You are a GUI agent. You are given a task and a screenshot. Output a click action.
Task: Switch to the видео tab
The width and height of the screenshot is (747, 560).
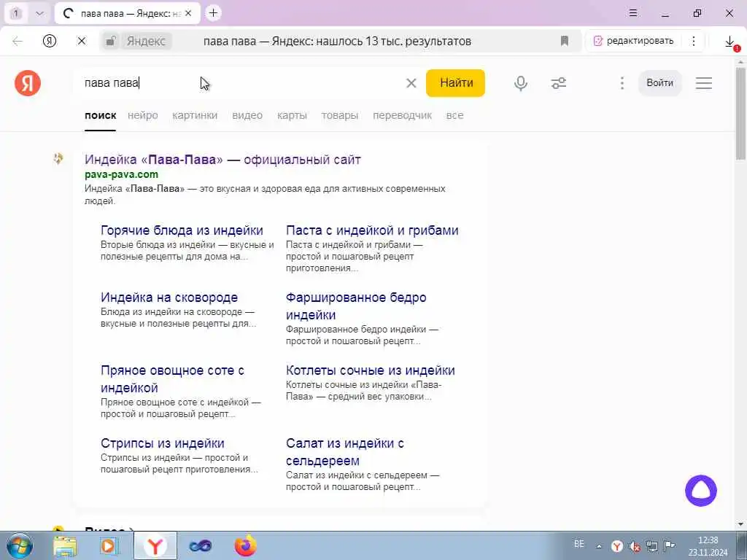[247, 115]
